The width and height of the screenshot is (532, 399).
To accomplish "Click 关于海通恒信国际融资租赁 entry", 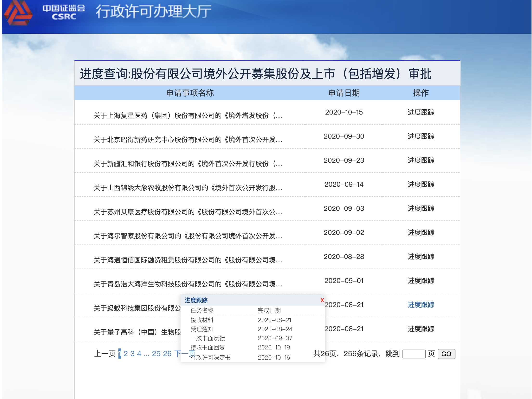I will [x=188, y=260].
